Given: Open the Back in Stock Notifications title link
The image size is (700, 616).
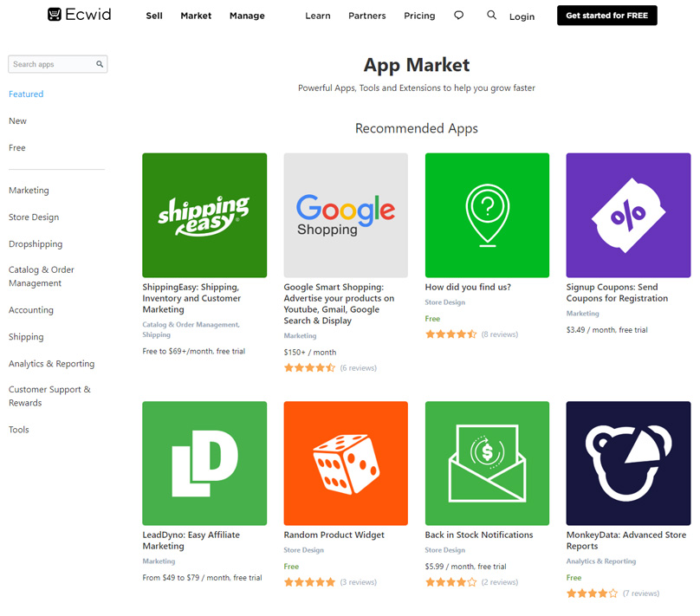Looking at the screenshot, I should pyautogui.click(x=479, y=535).
